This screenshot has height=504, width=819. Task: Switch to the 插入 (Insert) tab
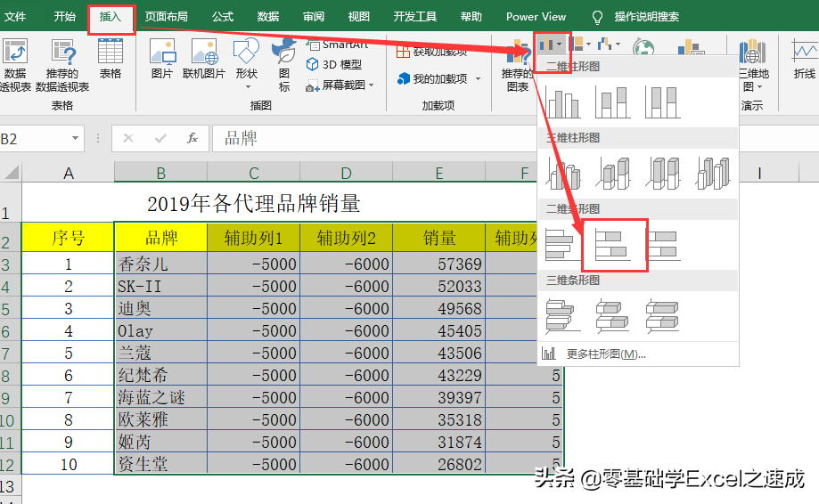point(111,17)
